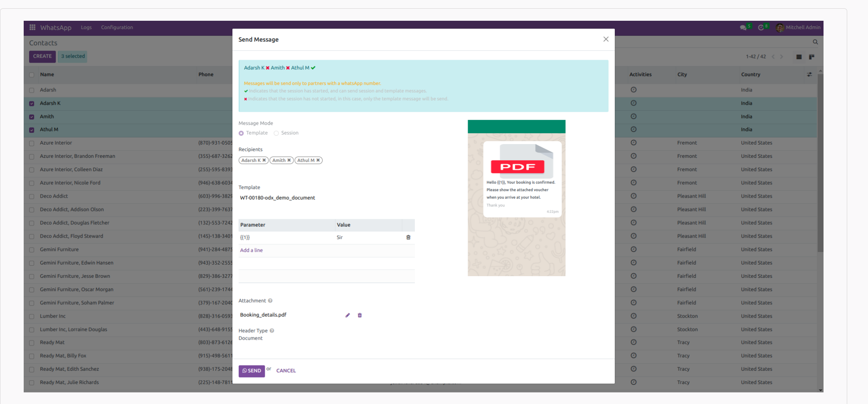Delete the Booking_details.pdf attachment

click(x=360, y=315)
